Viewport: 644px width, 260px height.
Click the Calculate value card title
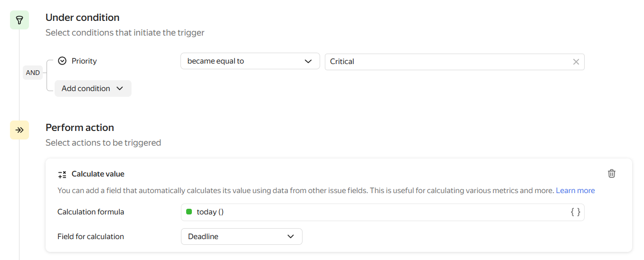(98, 174)
